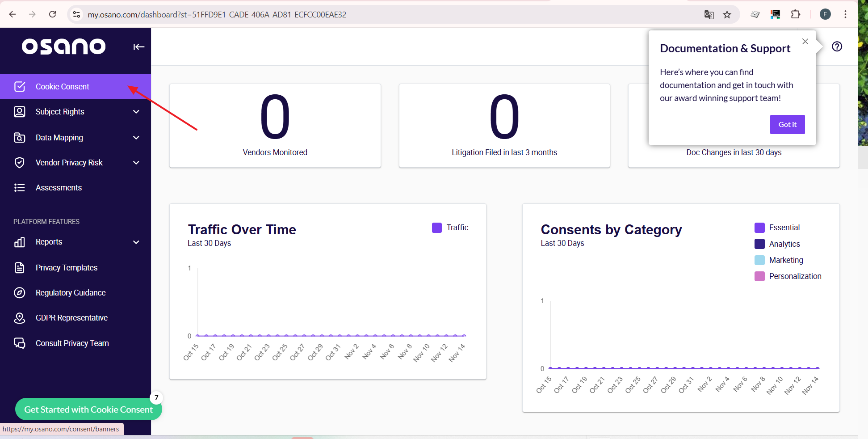Viewport: 868px width, 439px height.
Task: Toggle the Traffic legend swatch
Action: pyautogui.click(x=437, y=228)
